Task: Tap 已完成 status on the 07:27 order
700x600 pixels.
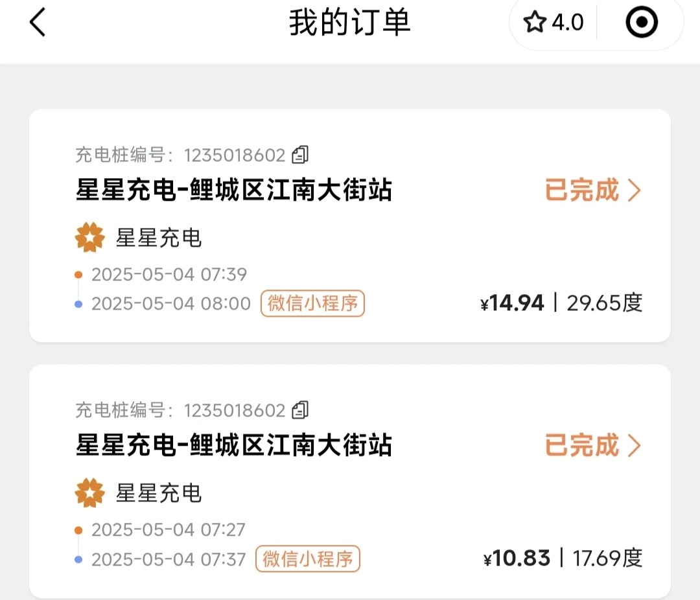Action: point(582,446)
